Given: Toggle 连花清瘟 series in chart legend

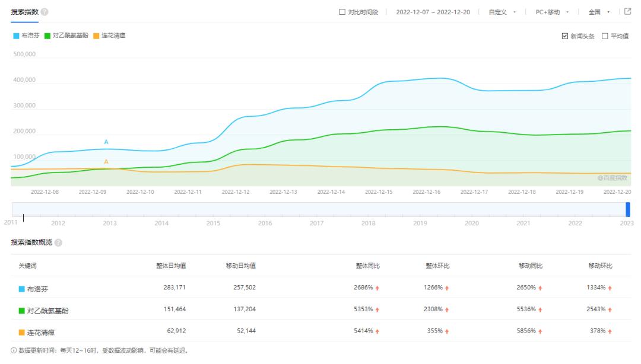Looking at the screenshot, I should tap(109, 36).
